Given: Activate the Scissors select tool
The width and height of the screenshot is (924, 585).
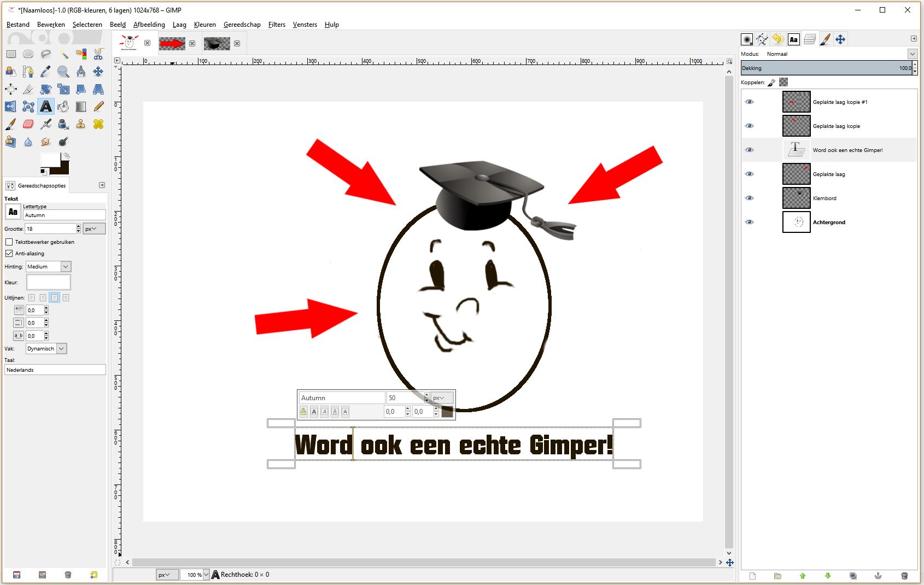Looking at the screenshot, I should click(x=98, y=54).
